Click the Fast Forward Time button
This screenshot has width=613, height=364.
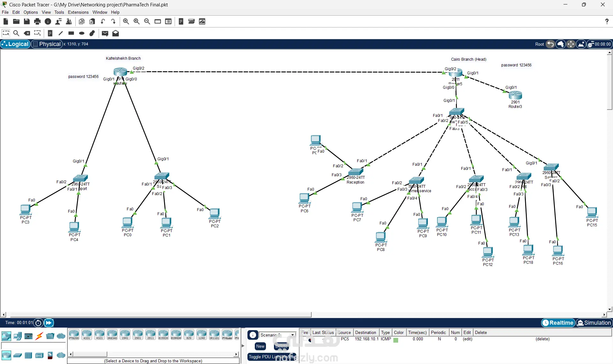(49, 323)
